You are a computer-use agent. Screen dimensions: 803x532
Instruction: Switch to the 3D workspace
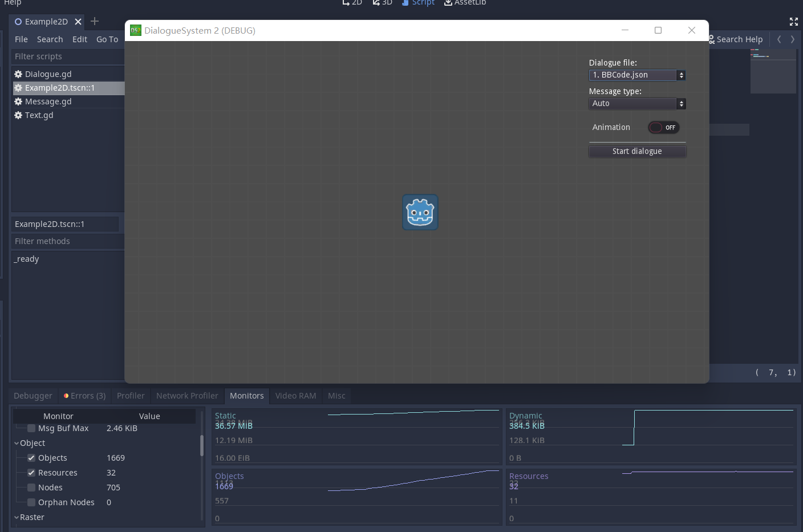382,2
